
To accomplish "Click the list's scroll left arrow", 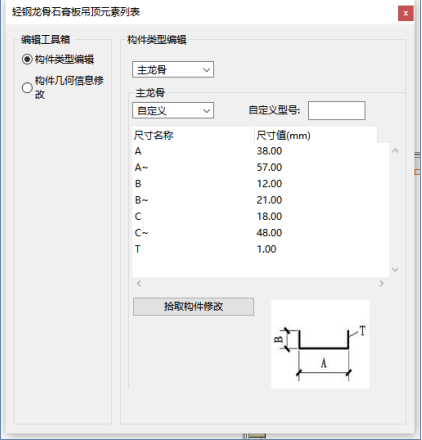I will 139,283.
